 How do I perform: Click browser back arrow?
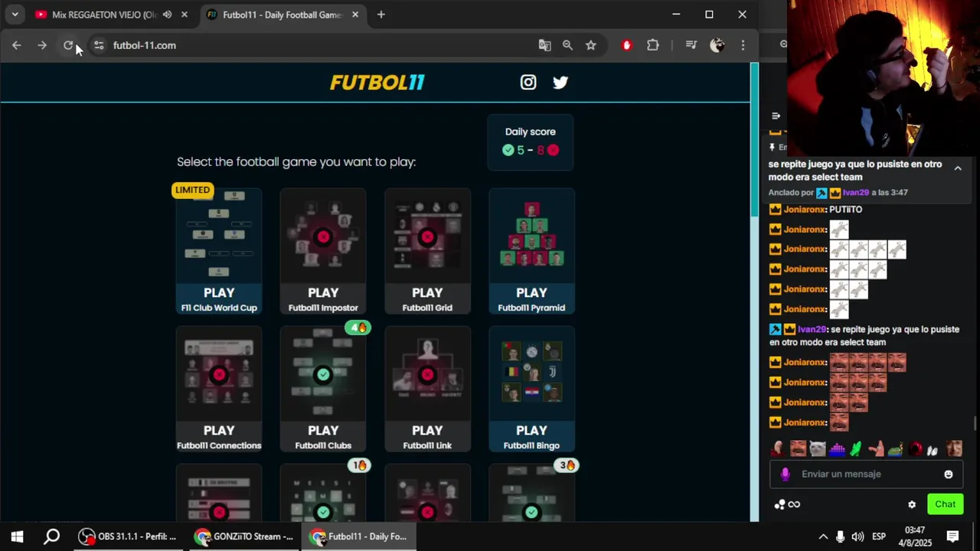[x=16, y=45]
